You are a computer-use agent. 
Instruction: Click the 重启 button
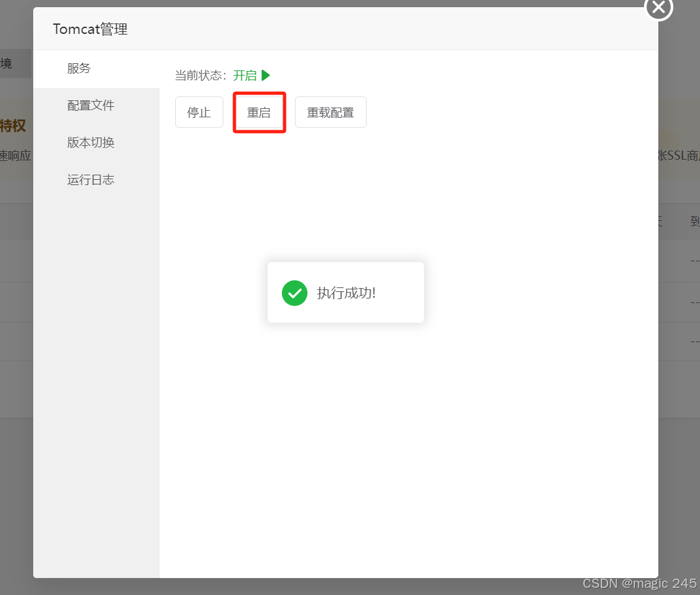pyautogui.click(x=259, y=112)
